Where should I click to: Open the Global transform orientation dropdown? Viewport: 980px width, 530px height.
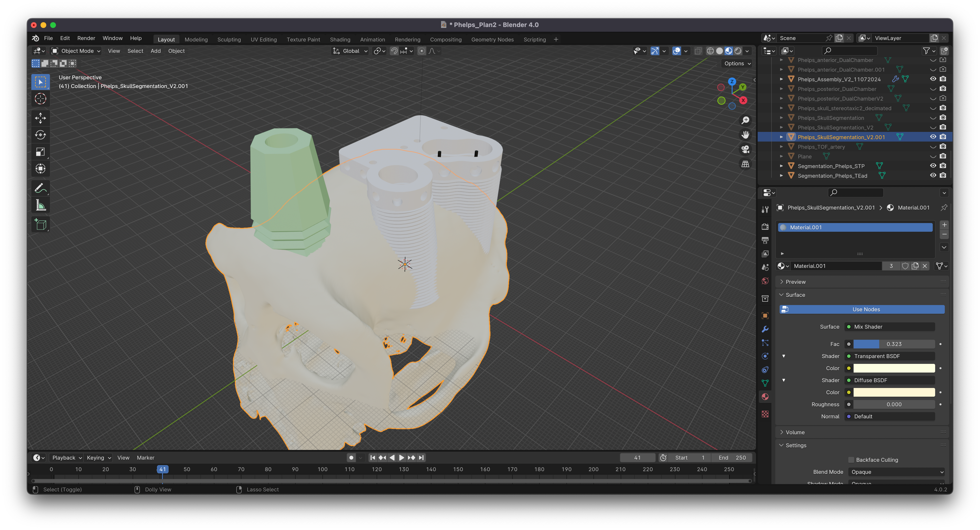click(x=350, y=51)
